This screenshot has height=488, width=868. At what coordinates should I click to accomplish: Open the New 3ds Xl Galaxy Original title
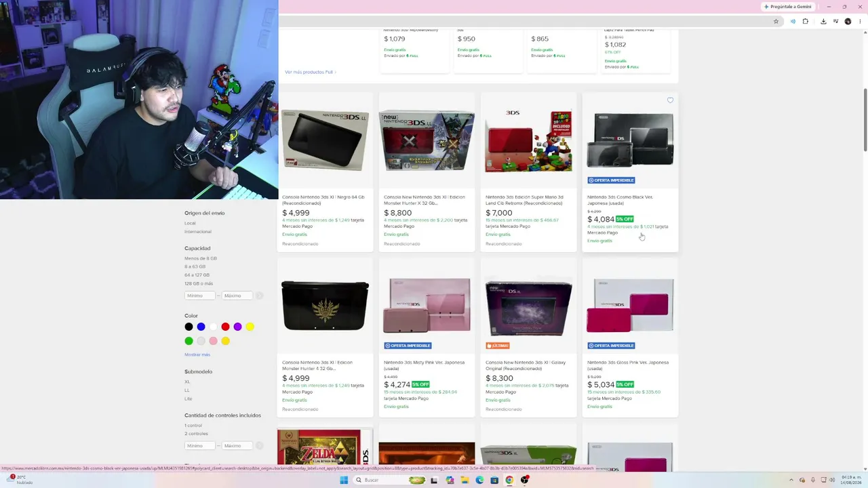(x=526, y=365)
